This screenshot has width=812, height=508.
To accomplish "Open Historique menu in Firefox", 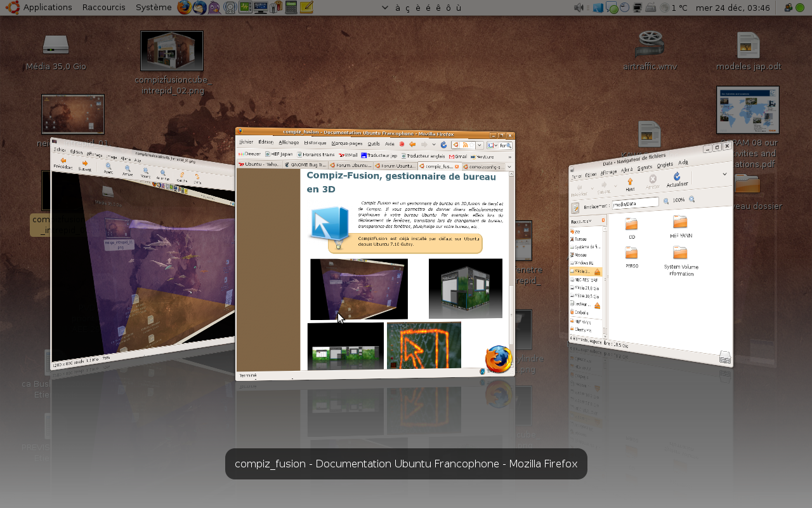I will coord(315,143).
